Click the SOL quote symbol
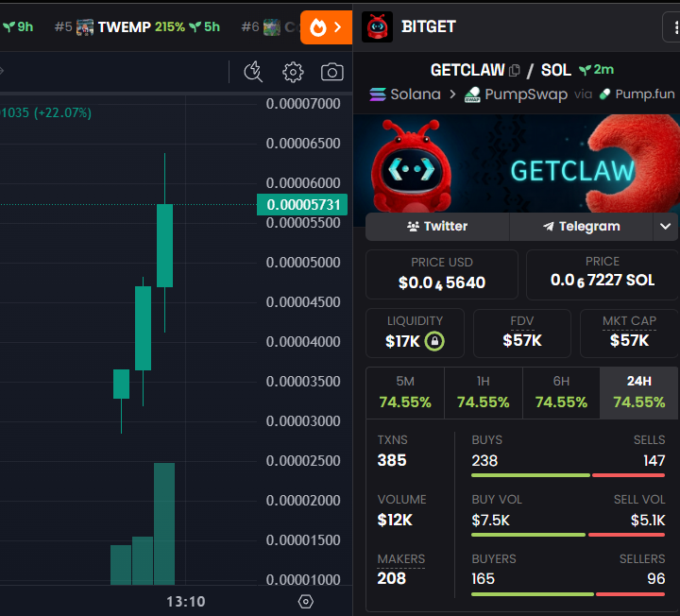This screenshot has height=616, width=680. pos(556,70)
